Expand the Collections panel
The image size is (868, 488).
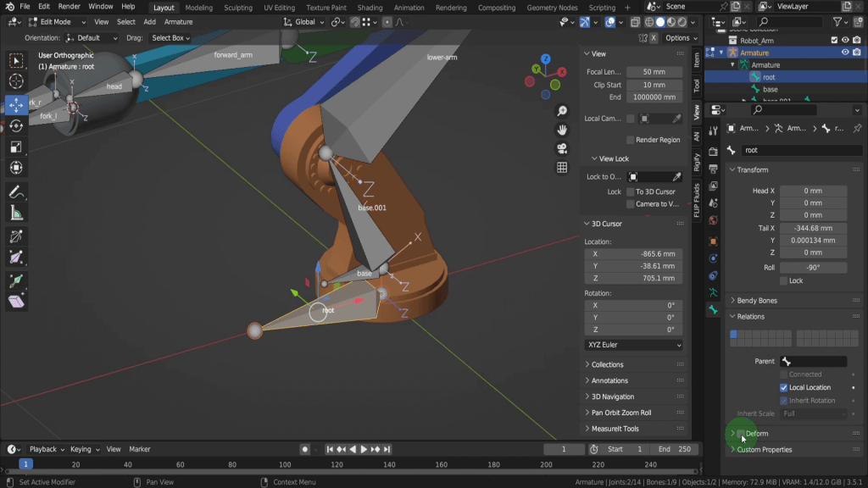tap(607, 364)
